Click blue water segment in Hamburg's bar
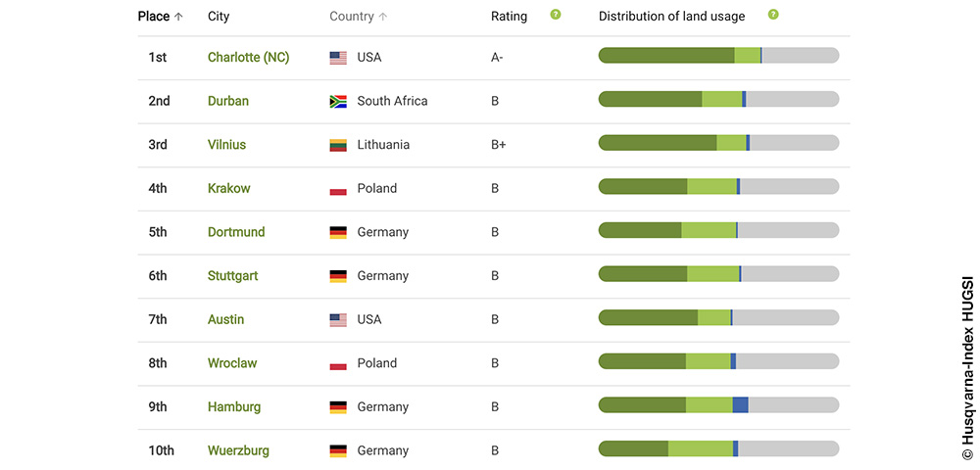 tap(741, 405)
